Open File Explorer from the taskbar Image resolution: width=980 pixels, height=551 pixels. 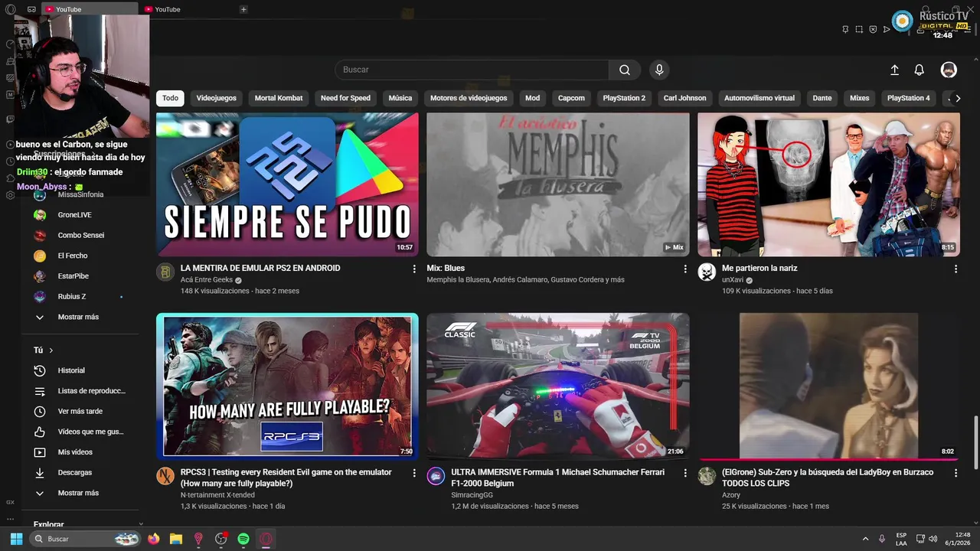coord(176,539)
